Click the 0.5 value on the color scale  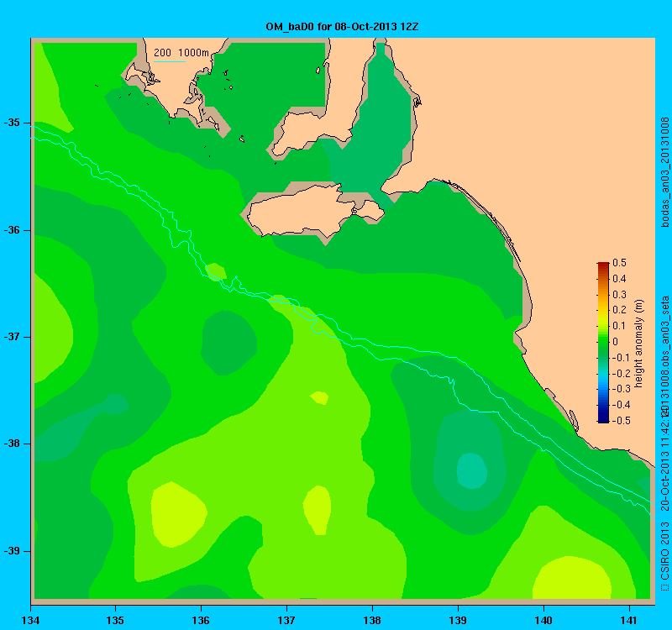tap(619, 263)
